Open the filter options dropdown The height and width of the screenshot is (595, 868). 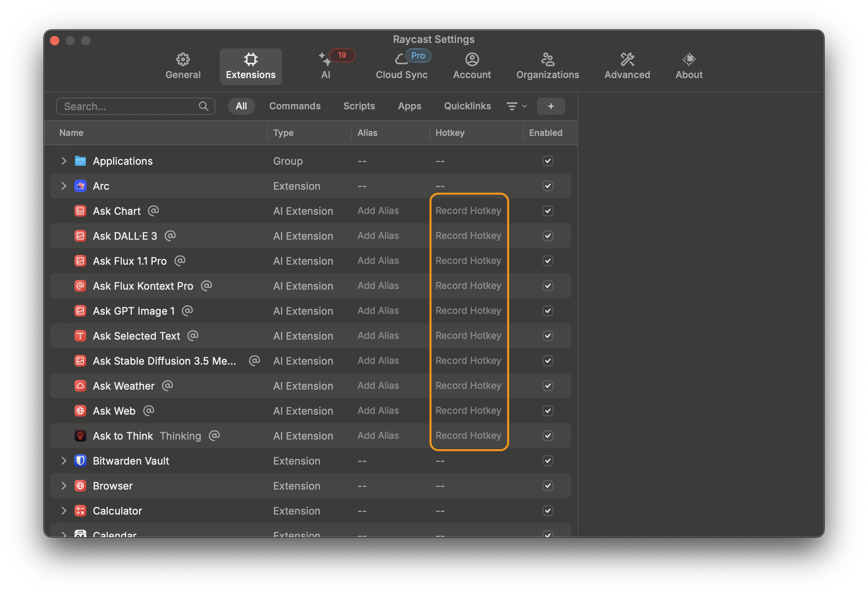click(517, 106)
